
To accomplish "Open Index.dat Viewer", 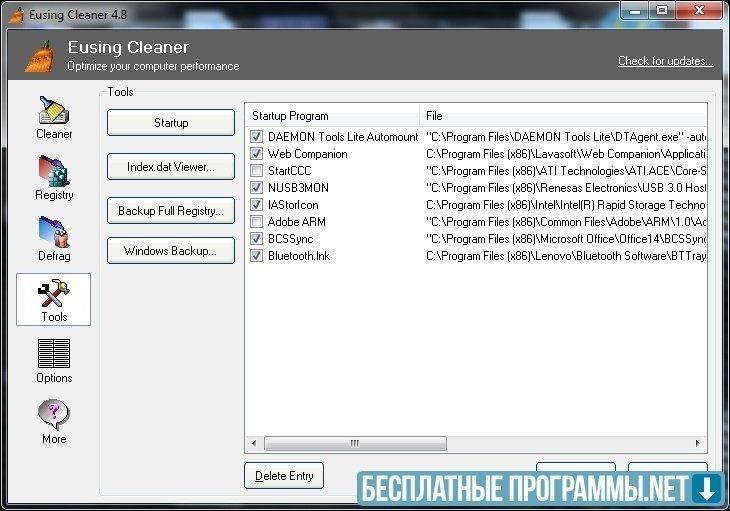I will (171, 167).
